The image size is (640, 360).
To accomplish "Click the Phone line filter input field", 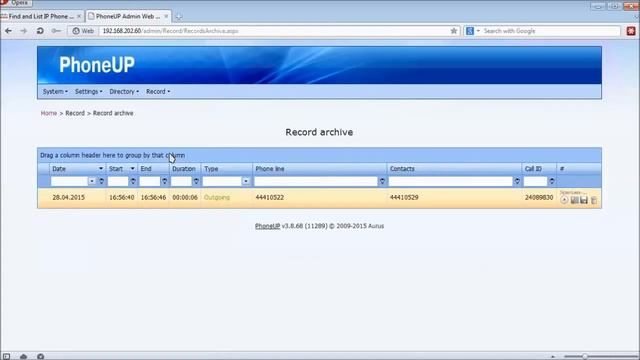I will coord(316,181).
